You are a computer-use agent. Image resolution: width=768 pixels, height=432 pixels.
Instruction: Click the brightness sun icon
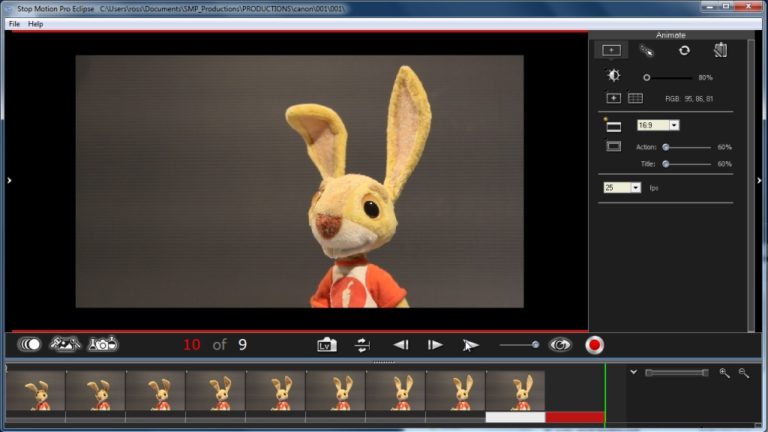(x=614, y=75)
